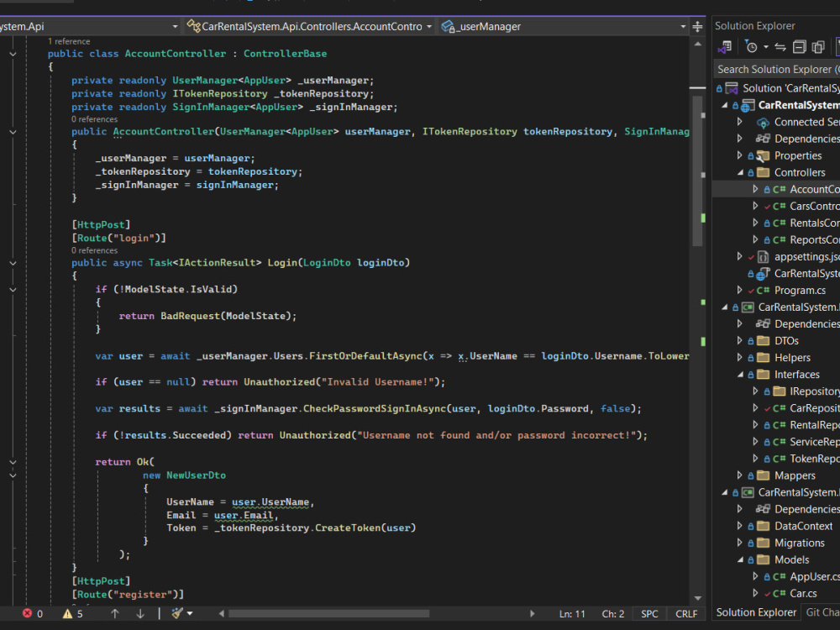Collapse the ModelState.IsValid if block
The height and width of the screenshot is (630, 840).
(x=13, y=289)
